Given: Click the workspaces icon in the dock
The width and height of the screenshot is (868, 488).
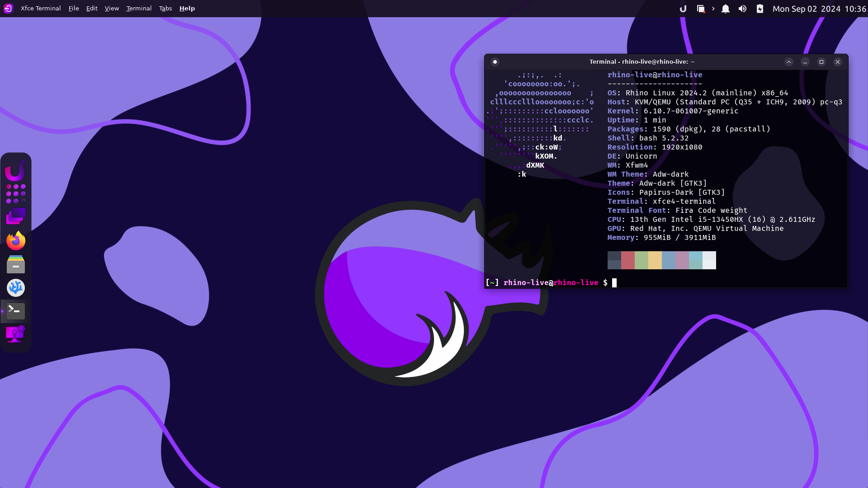Looking at the screenshot, I should point(16,216).
